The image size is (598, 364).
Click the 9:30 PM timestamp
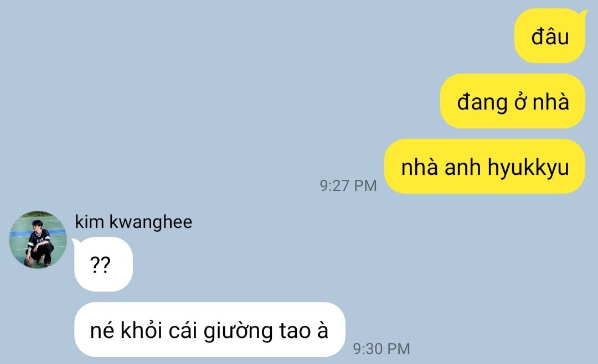382,349
